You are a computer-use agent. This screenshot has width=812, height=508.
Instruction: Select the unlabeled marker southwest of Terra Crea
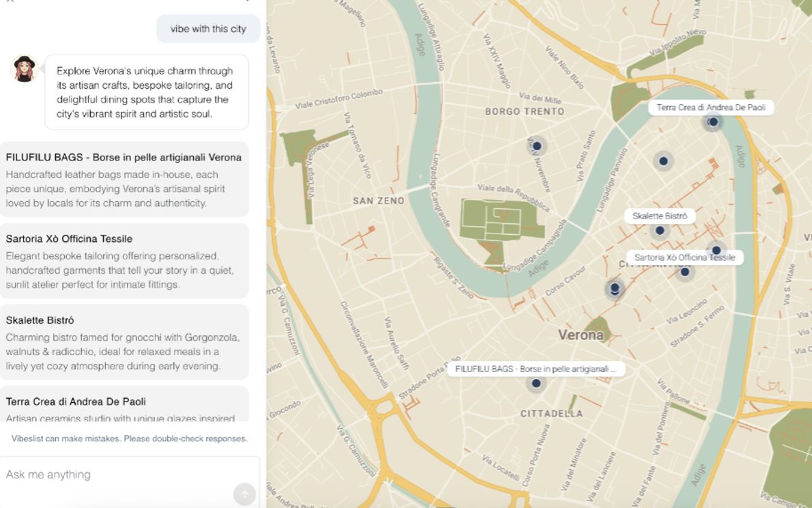click(x=663, y=161)
